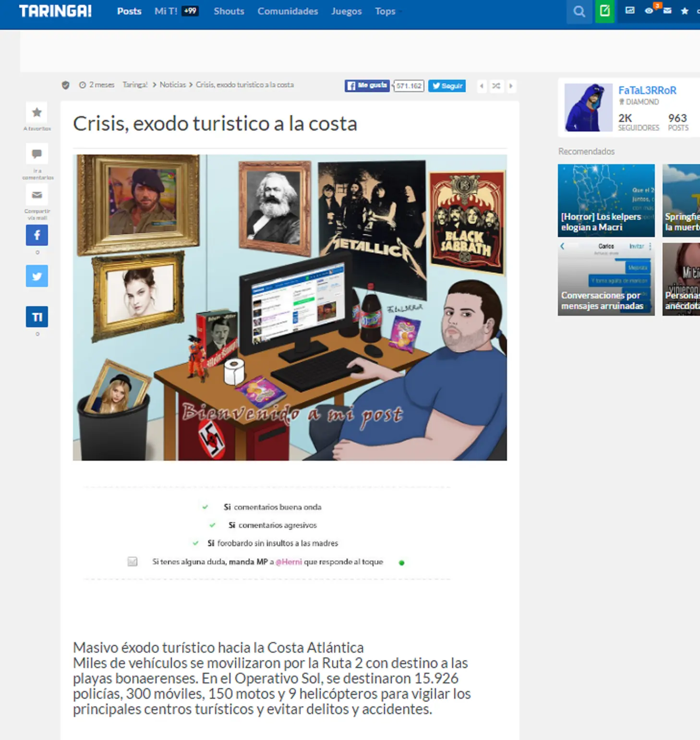Open the Posts menu
The image size is (700, 740).
pos(129,11)
